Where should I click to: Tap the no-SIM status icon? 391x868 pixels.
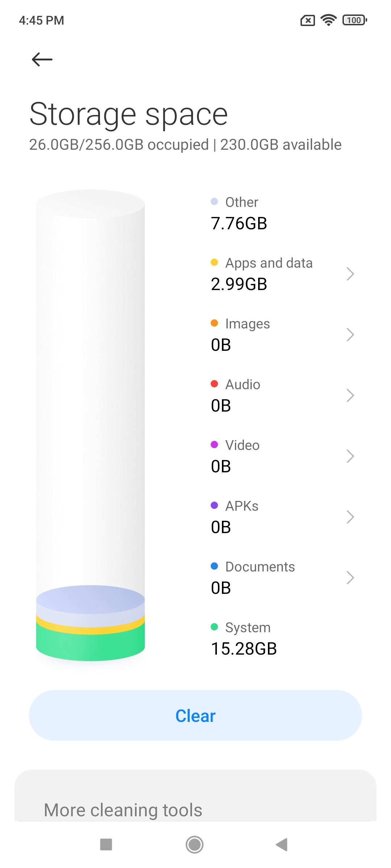(x=308, y=20)
